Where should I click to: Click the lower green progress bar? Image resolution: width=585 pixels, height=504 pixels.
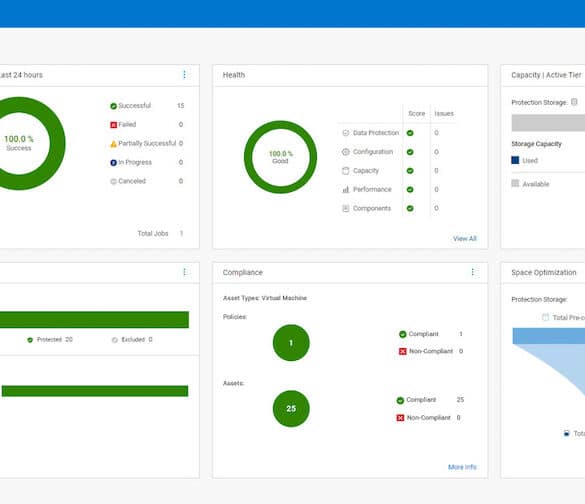point(95,391)
